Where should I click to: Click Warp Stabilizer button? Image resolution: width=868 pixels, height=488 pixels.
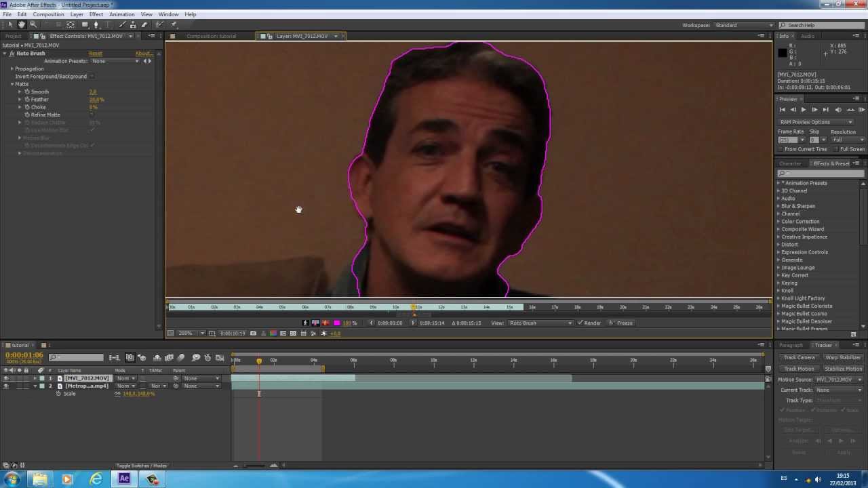click(843, 358)
